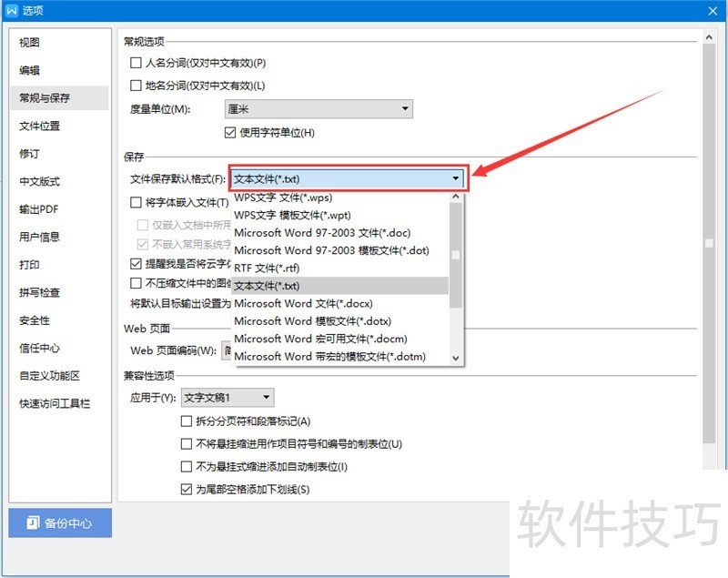This screenshot has width=728, height=578.
Task: Click the 备份中心 button
Action: coord(60,522)
